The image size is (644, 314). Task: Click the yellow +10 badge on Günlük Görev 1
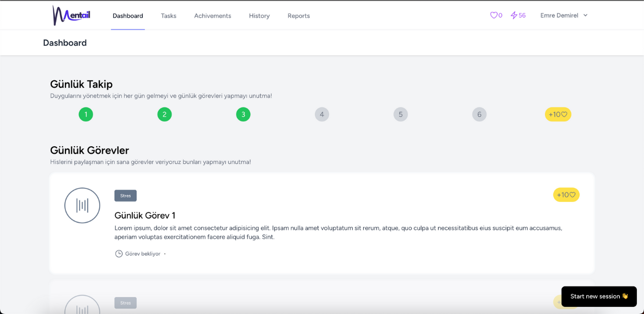[x=566, y=195]
